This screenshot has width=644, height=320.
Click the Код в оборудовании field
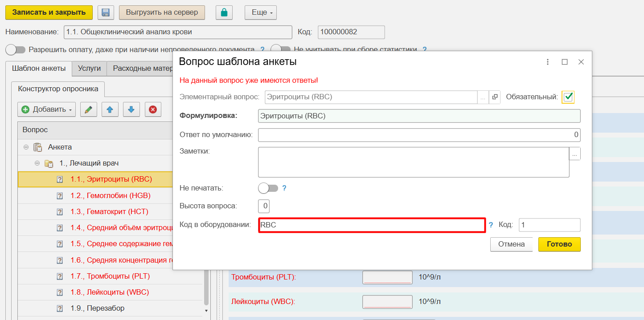(x=371, y=225)
